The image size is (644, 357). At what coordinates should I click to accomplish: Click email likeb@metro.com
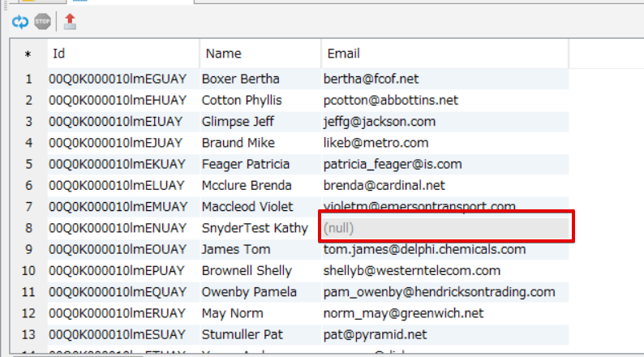(x=376, y=143)
